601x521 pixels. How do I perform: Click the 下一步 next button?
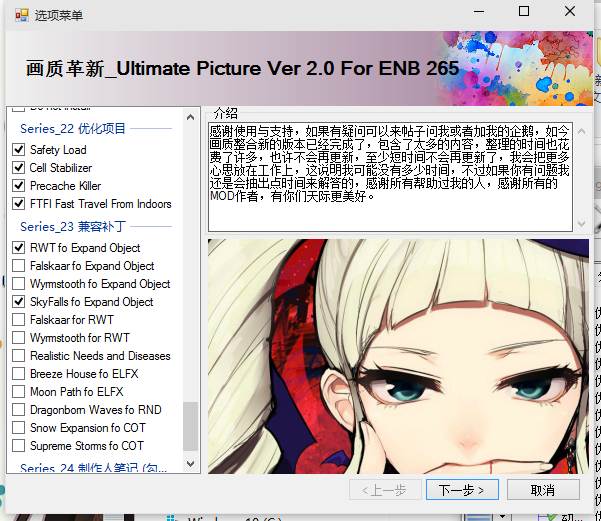(462, 490)
